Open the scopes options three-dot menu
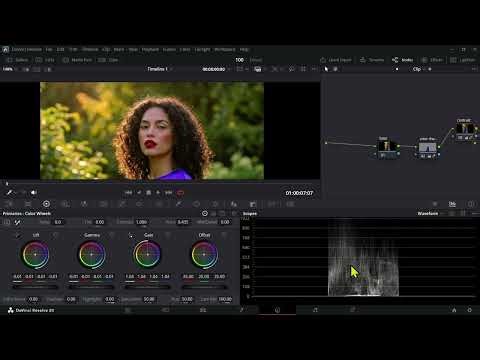Image resolution: width=480 pixels, height=360 pixels. tap(475, 213)
